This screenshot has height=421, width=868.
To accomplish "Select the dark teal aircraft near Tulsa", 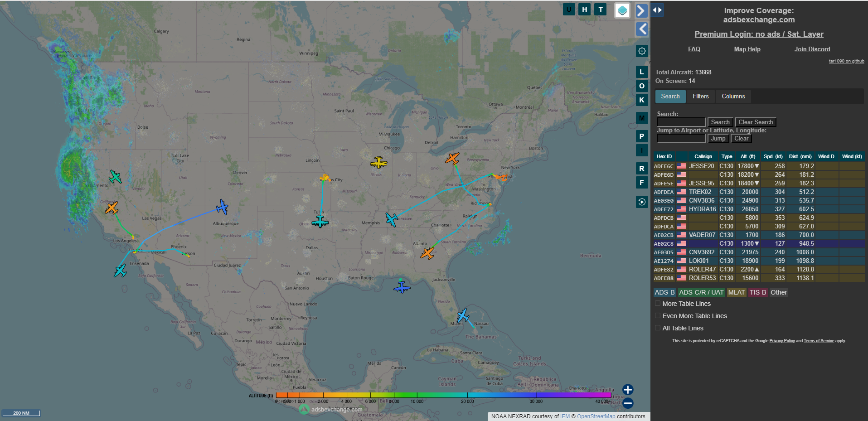I will coord(320,222).
